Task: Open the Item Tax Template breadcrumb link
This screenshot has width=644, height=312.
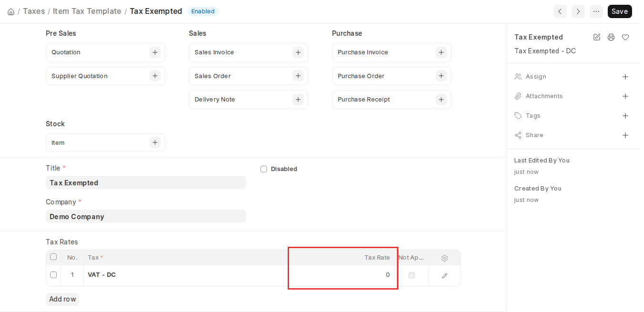Action: (87, 11)
